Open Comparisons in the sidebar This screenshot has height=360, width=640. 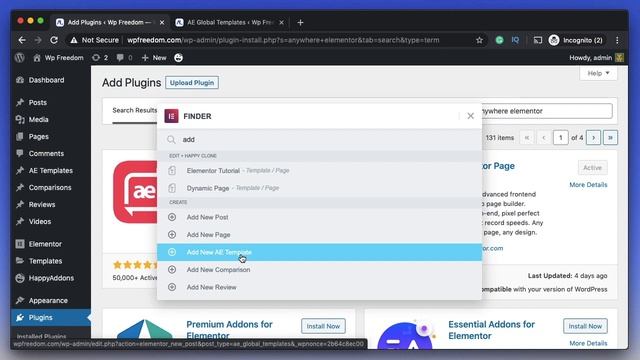click(x=51, y=188)
